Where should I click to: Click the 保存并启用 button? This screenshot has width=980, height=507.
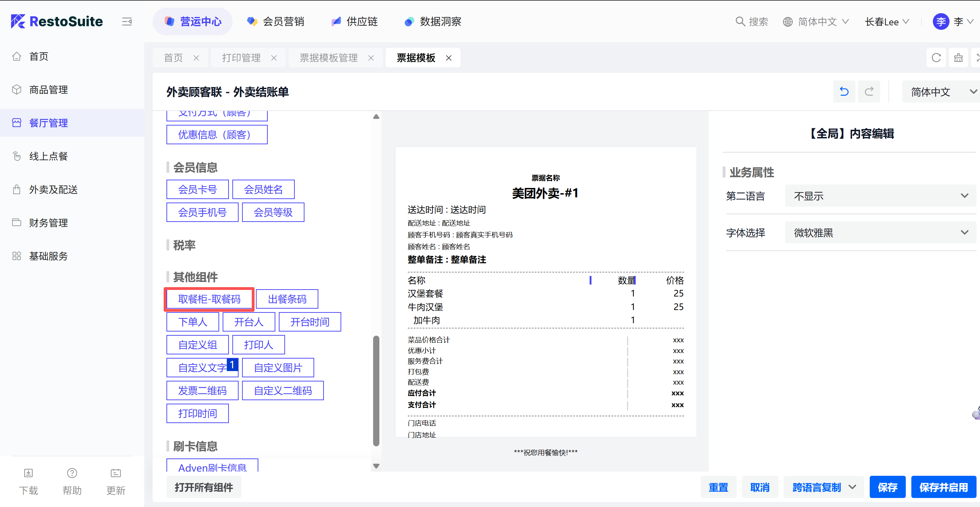(943, 487)
